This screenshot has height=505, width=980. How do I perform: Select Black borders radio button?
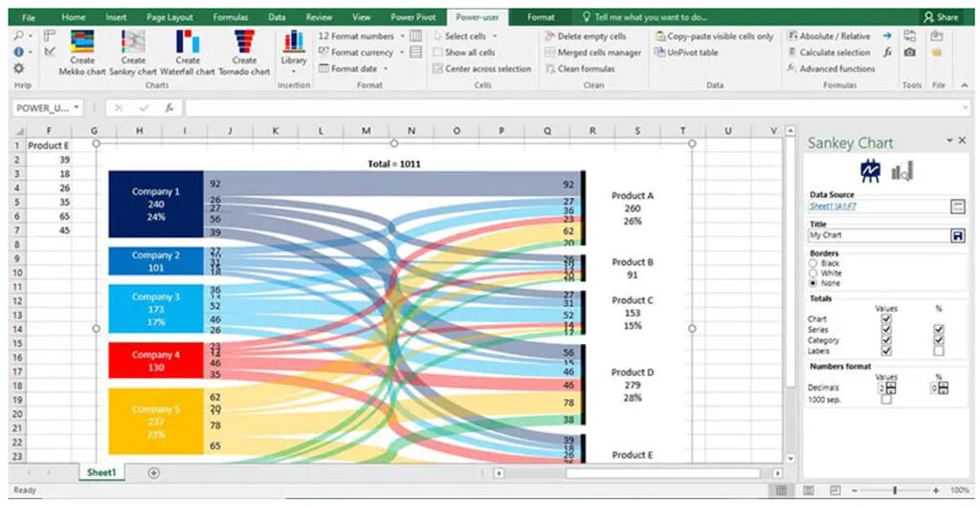click(813, 264)
